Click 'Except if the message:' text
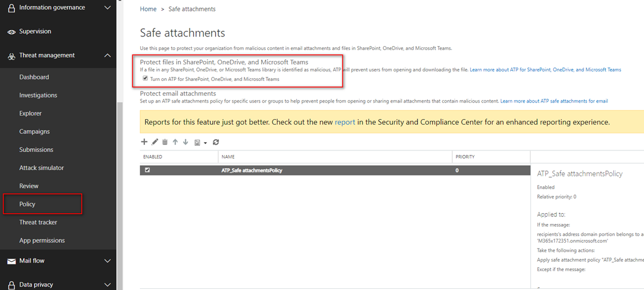644x290 pixels. point(561,269)
